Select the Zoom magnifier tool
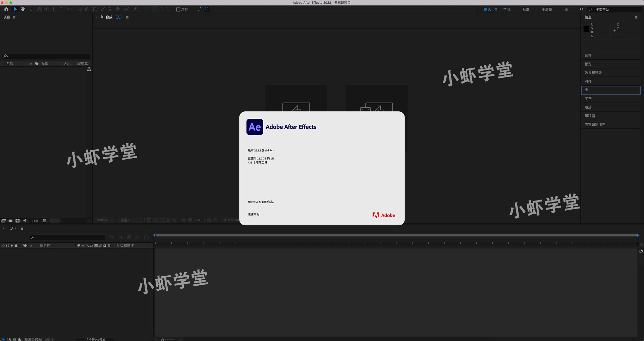Screen dimensions: 644x341 click(30, 9)
